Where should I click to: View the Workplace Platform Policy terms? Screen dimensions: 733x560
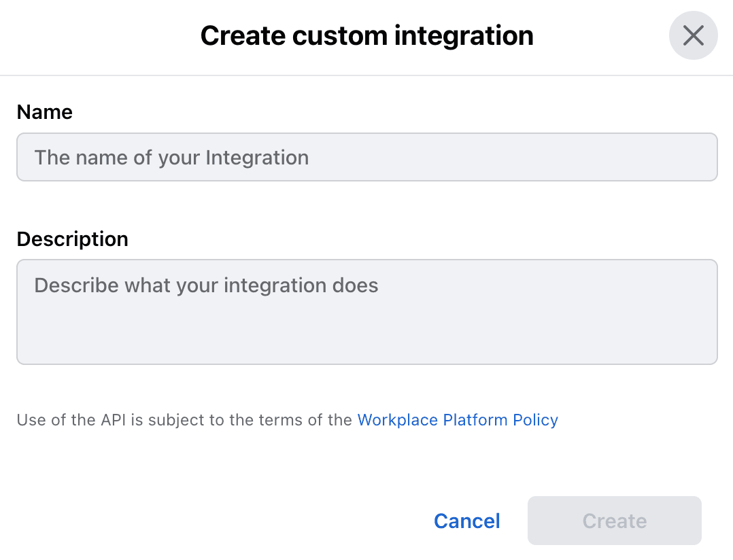457,420
